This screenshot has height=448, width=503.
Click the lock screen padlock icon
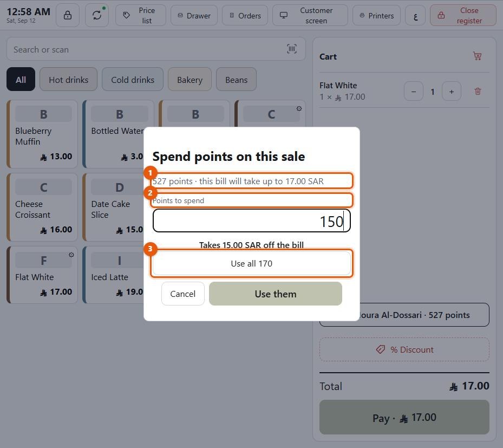tap(67, 15)
